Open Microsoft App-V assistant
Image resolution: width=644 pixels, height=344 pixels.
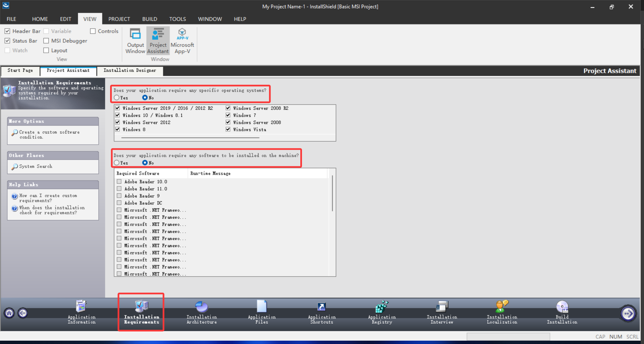coord(182,41)
